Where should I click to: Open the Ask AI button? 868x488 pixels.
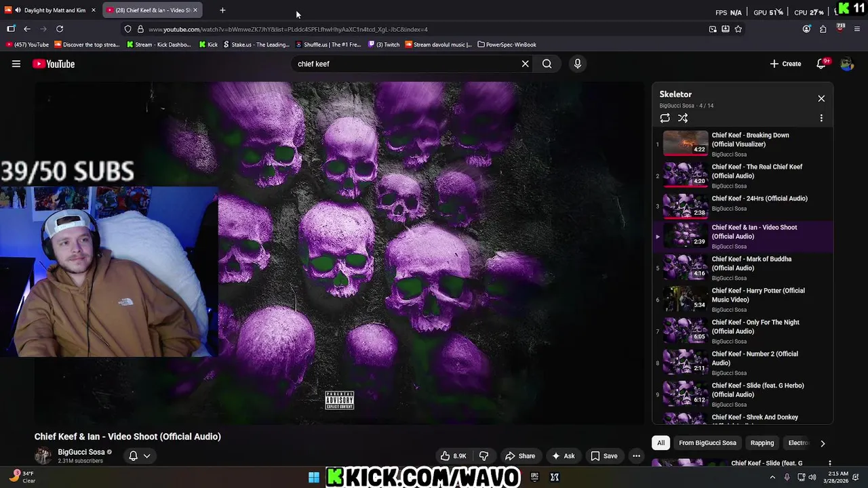(563, 456)
